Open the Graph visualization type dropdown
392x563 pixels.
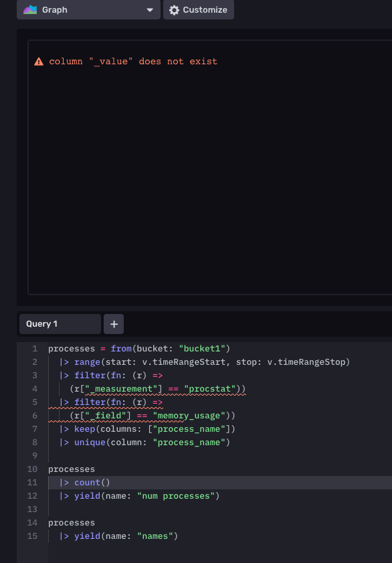(x=88, y=9)
